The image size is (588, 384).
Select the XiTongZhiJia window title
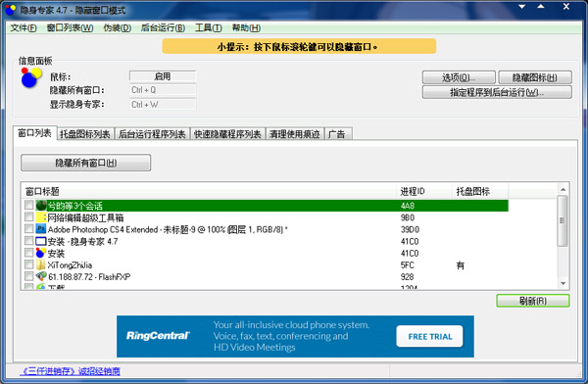(70, 265)
